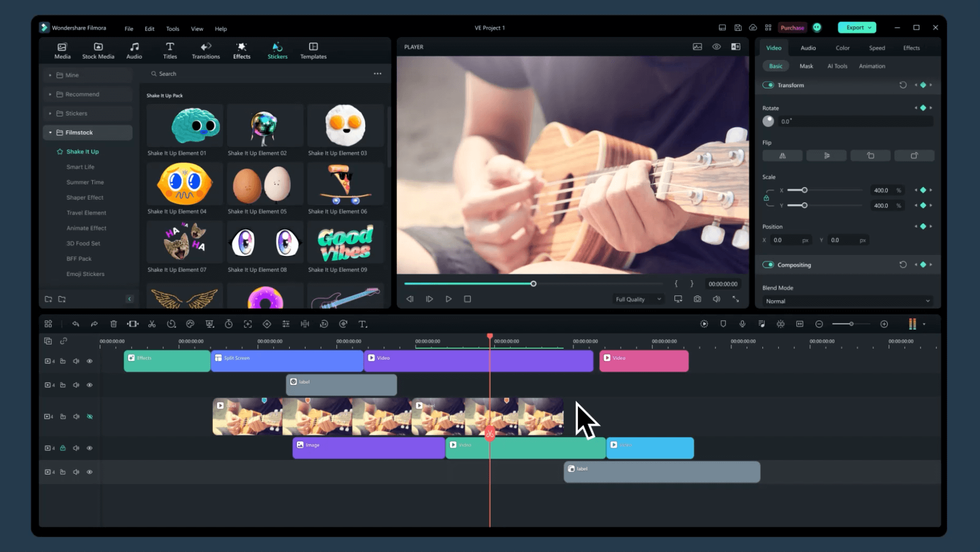
Task: Open the Effects panel
Action: pos(241,50)
